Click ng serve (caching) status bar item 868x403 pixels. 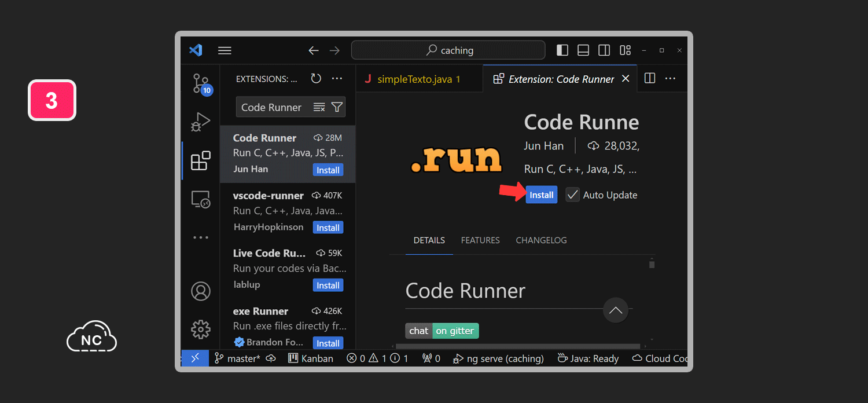[x=498, y=358]
